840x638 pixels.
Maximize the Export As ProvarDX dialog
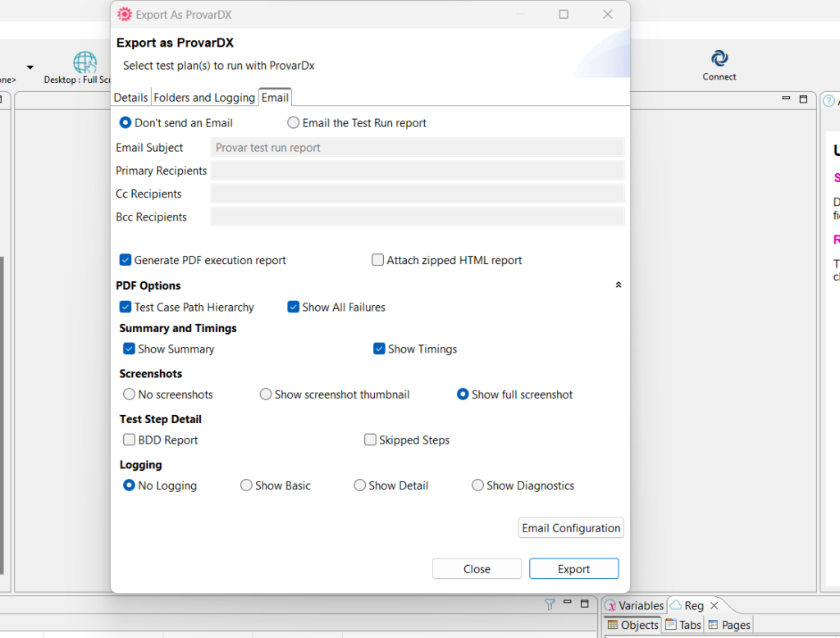click(x=564, y=15)
